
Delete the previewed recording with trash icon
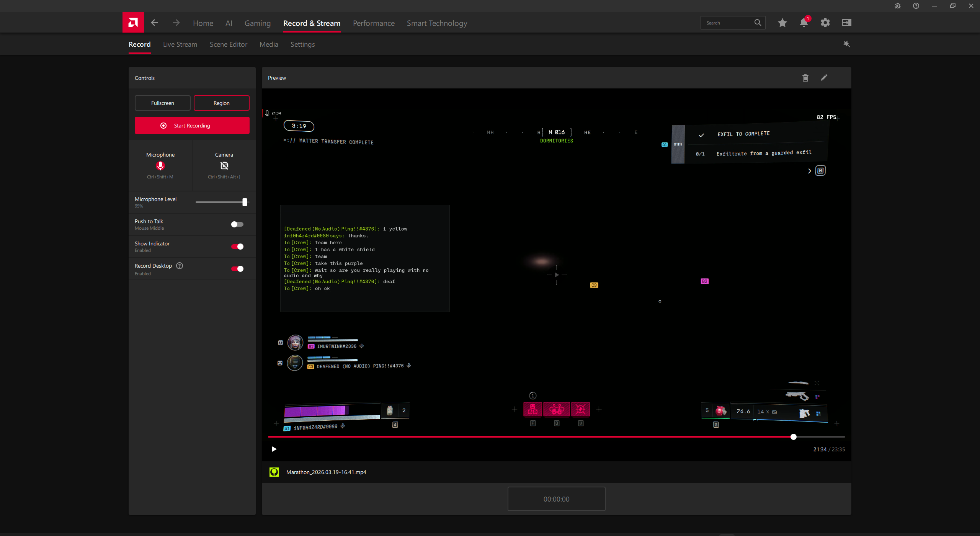[x=805, y=78]
